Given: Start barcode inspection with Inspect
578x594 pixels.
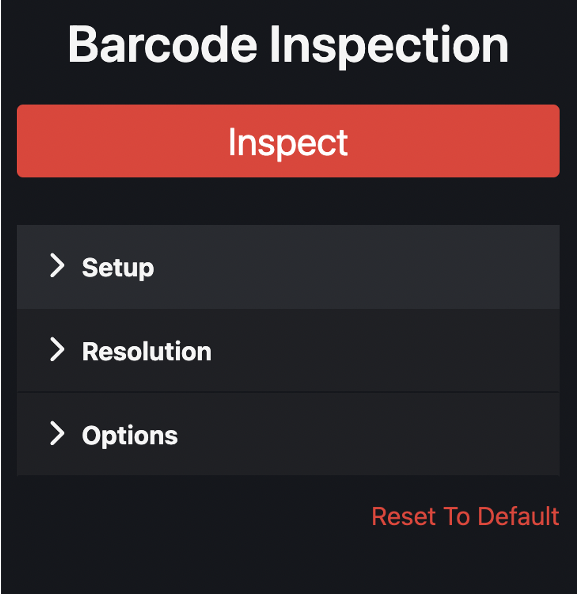Looking at the screenshot, I should tap(288, 141).
